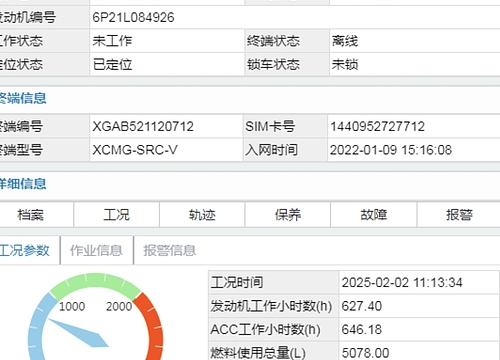Click condition time 2025-02-02 11:13:34
This screenshot has width=500, height=360.
tap(402, 283)
